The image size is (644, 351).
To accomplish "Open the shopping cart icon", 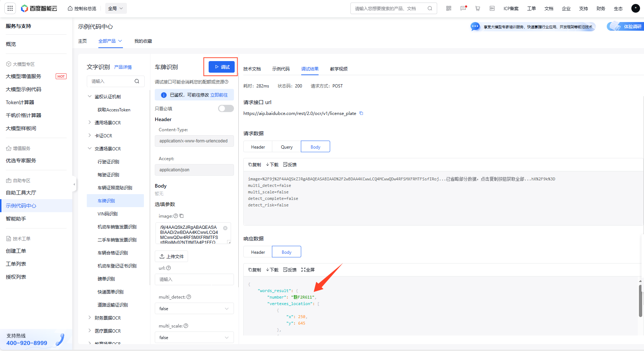I will [x=478, y=8].
